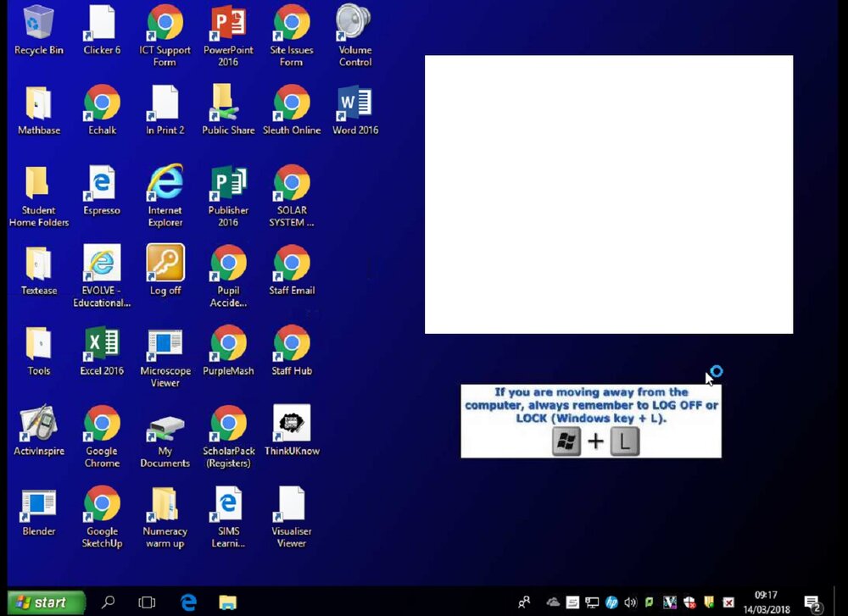Open the Google Chrome desktop shortcut
This screenshot has width=848, height=616.
click(102, 436)
